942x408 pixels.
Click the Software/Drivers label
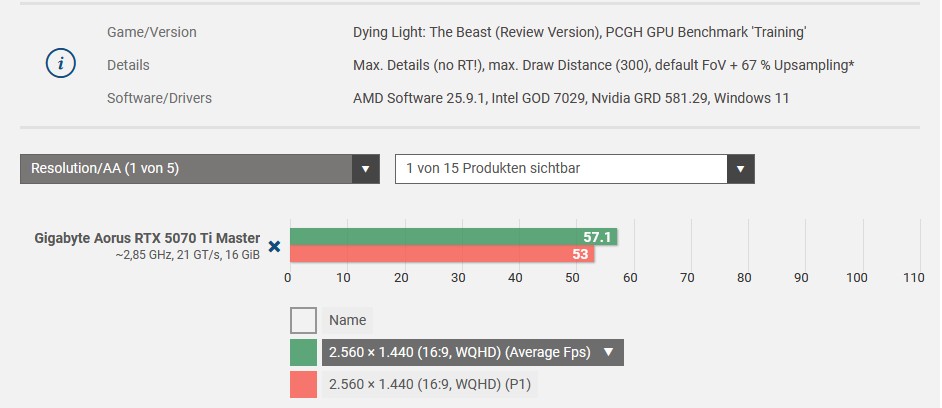click(x=159, y=98)
